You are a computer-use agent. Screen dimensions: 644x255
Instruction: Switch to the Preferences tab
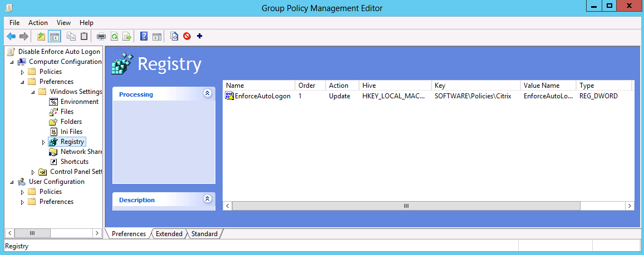(x=129, y=234)
